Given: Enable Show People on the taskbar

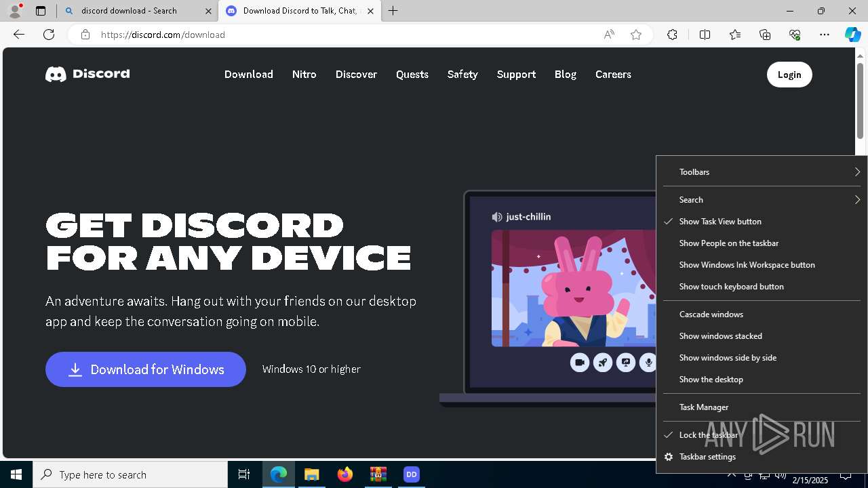Looking at the screenshot, I should (762, 243).
